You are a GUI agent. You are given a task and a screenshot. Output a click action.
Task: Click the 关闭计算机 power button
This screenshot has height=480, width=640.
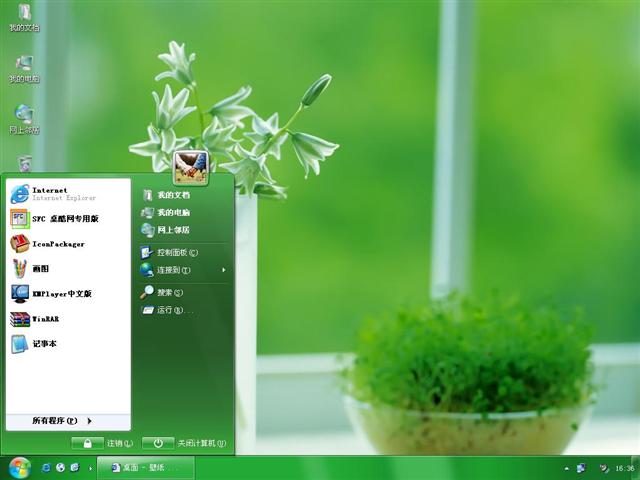pos(158,443)
